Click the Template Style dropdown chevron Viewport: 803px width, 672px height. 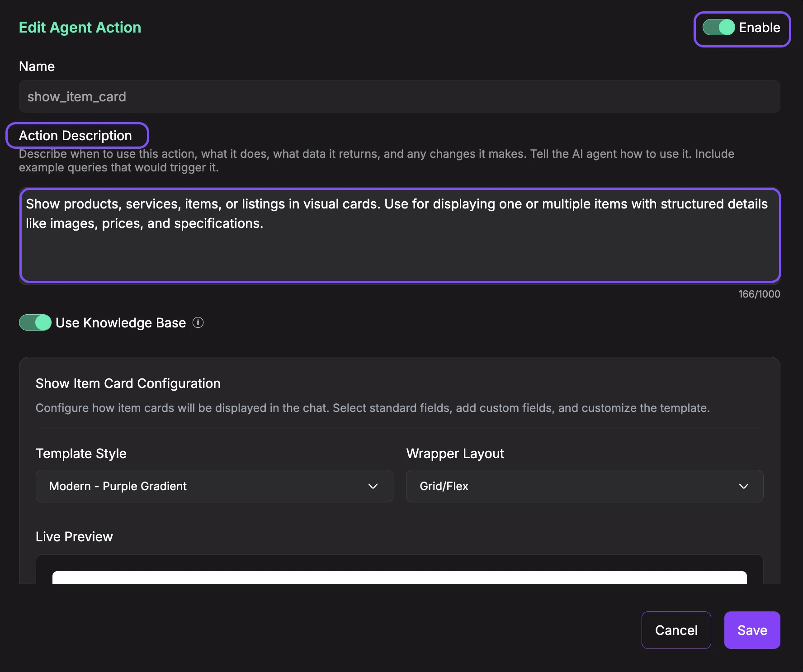click(x=373, y=486)
